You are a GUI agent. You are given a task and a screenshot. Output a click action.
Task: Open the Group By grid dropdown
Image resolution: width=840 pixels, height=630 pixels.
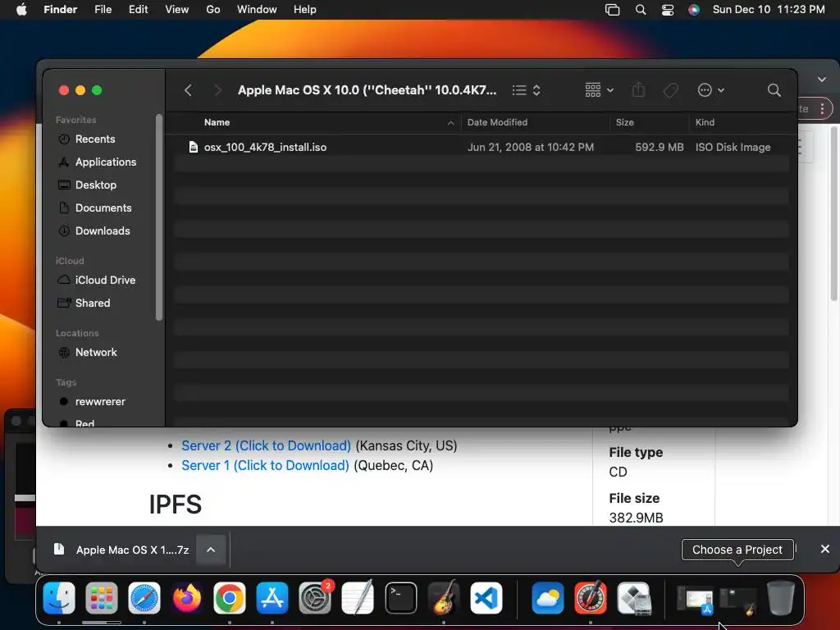click(599, 90)
